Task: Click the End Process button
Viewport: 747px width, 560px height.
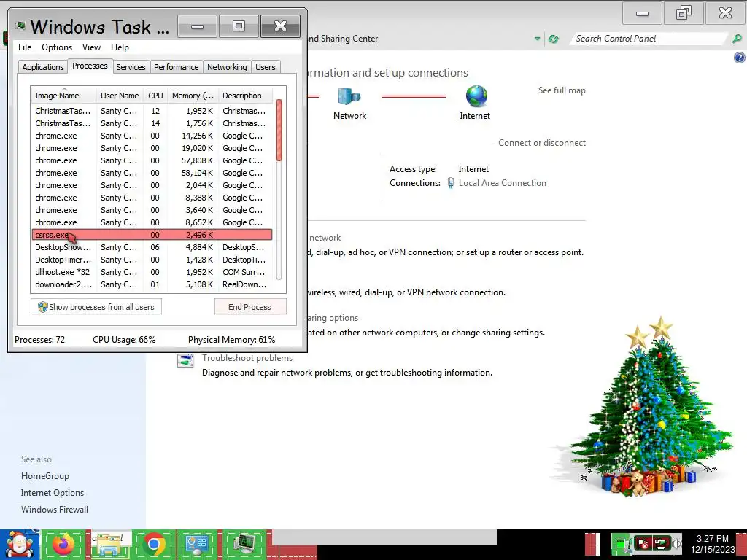Action: pos(250,307)
